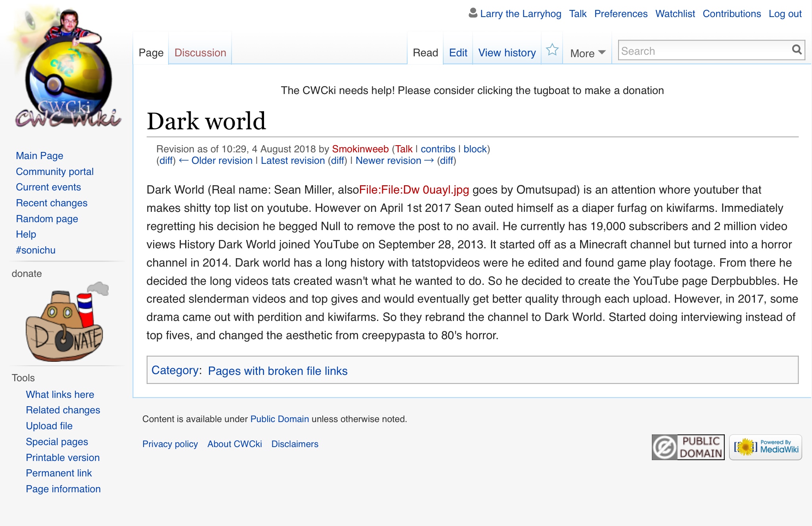Click the Powered by MediaWiki badge
Image resolution: width=812 pixels, height=526 pixels.
coord(765,447)
